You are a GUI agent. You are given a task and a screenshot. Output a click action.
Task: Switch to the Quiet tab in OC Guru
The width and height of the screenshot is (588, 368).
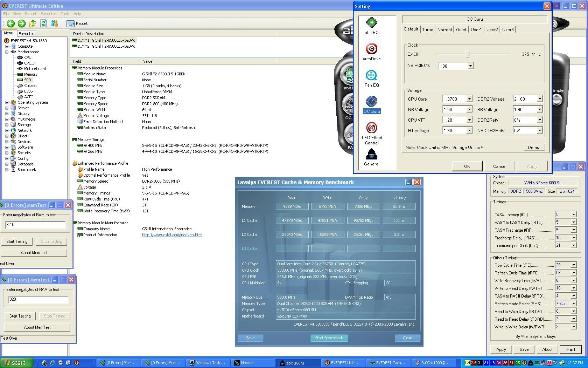coord(461,30)
